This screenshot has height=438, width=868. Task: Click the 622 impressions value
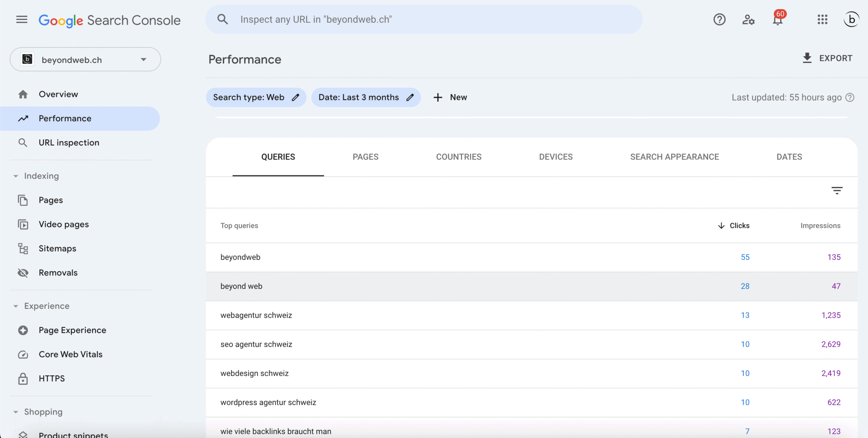tap(834, 402)
